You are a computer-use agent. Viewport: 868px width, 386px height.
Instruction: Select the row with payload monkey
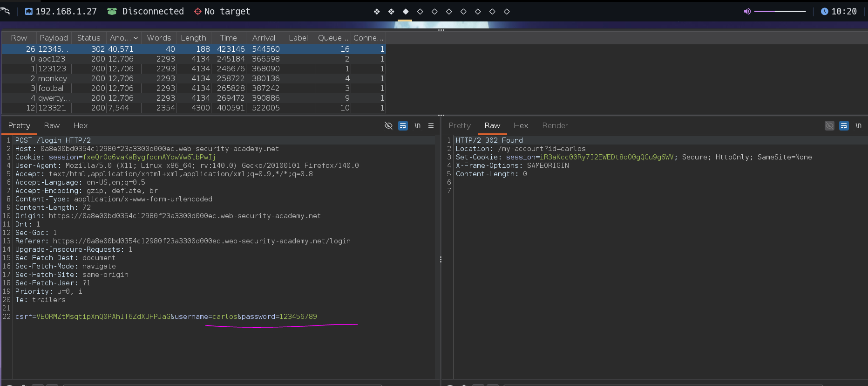tap(194, 78)
